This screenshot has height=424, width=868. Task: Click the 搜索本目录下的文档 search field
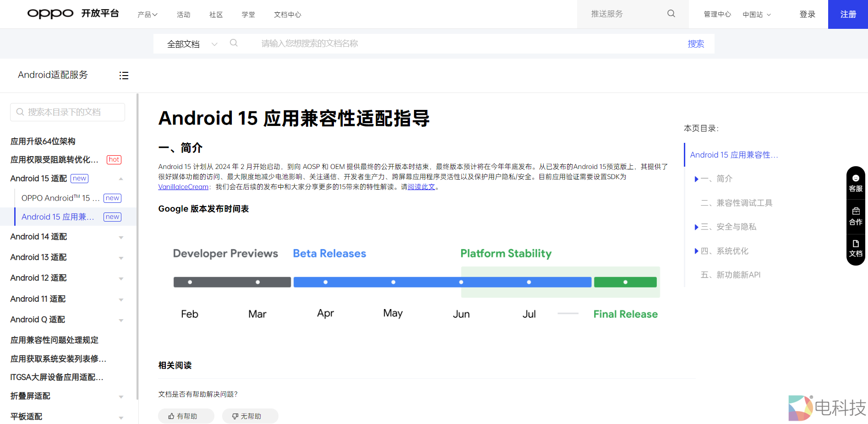point(68,112)
